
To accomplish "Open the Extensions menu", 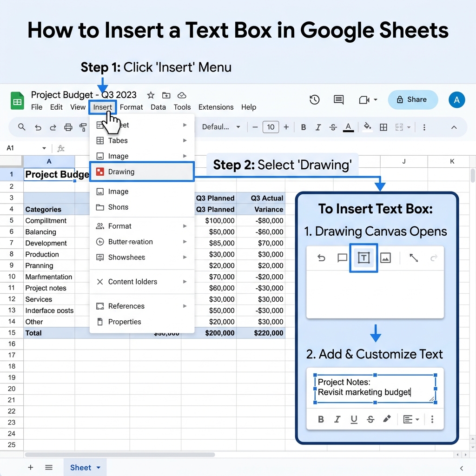I will point(216,107).
